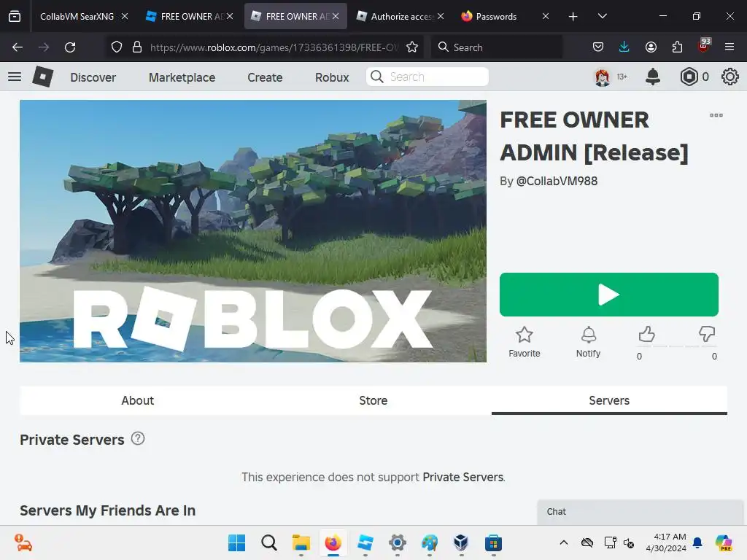Viewport: 747px width, 560px height.
Task: Click the browser URL address bar
Action: pyautogui.click(x=274, y=47)
